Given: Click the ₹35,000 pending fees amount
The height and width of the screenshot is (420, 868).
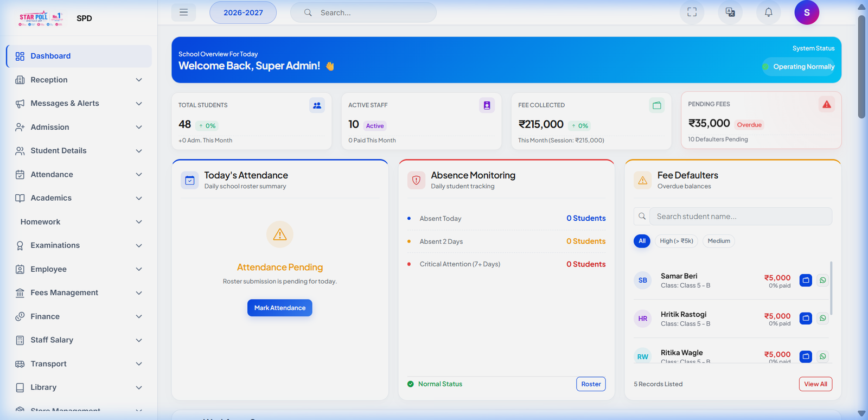Looking at the screenshot, I should pyautogui.click(x=709, y=123).
